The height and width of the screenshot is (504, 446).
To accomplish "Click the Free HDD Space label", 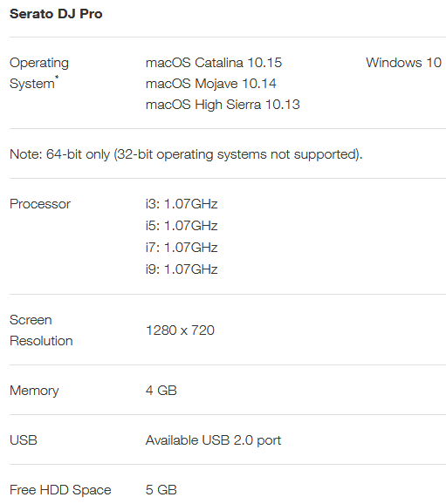I will 60,490.
